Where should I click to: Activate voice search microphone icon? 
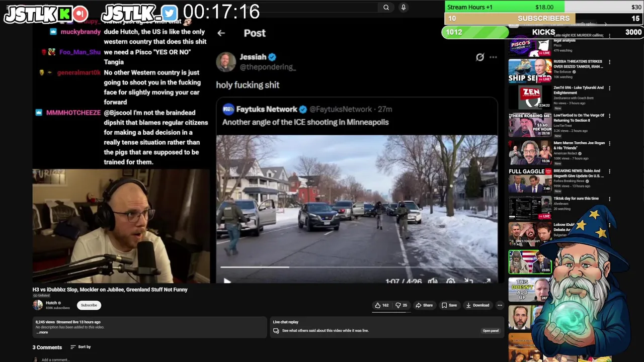(403, 8)
